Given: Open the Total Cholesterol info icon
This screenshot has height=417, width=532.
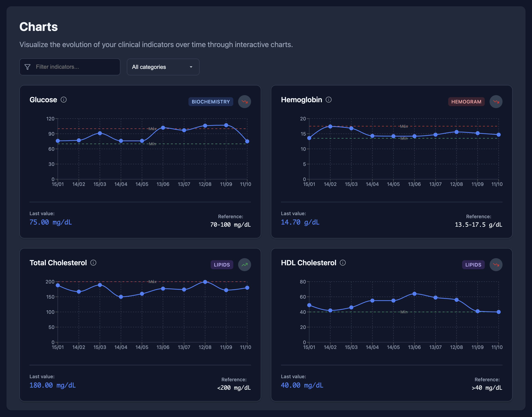Looking at the screenshot, I should 94,263.
